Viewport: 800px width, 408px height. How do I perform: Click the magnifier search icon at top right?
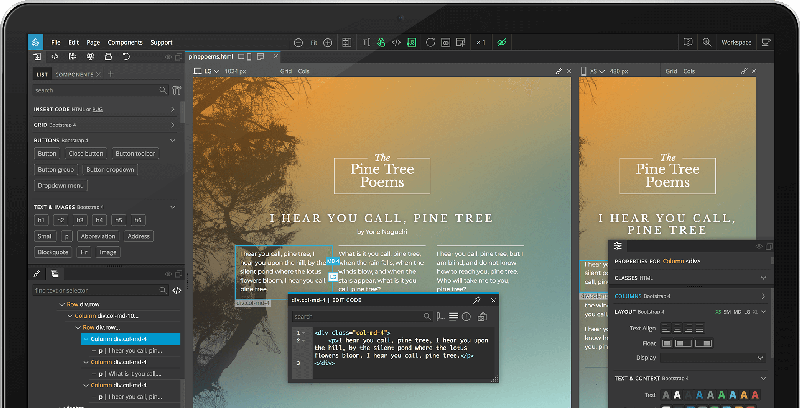click(706, 43)
